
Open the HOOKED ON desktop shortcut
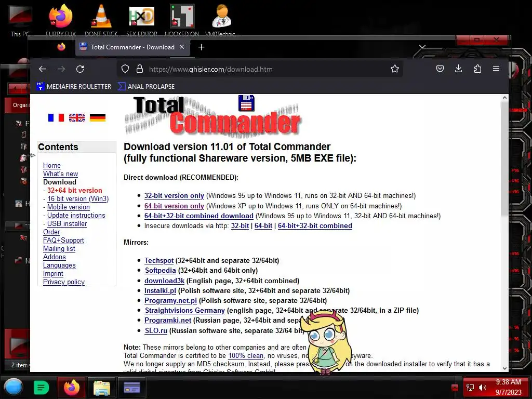point(182,20)
